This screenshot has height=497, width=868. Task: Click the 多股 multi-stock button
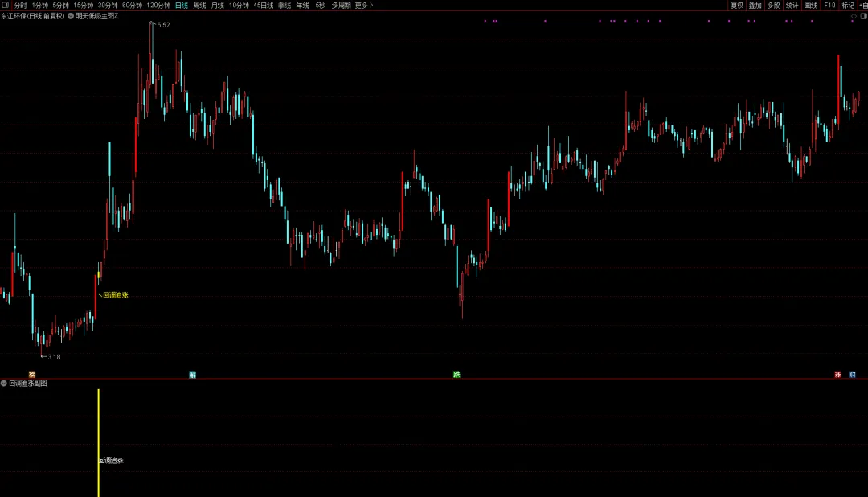point(774,5)
